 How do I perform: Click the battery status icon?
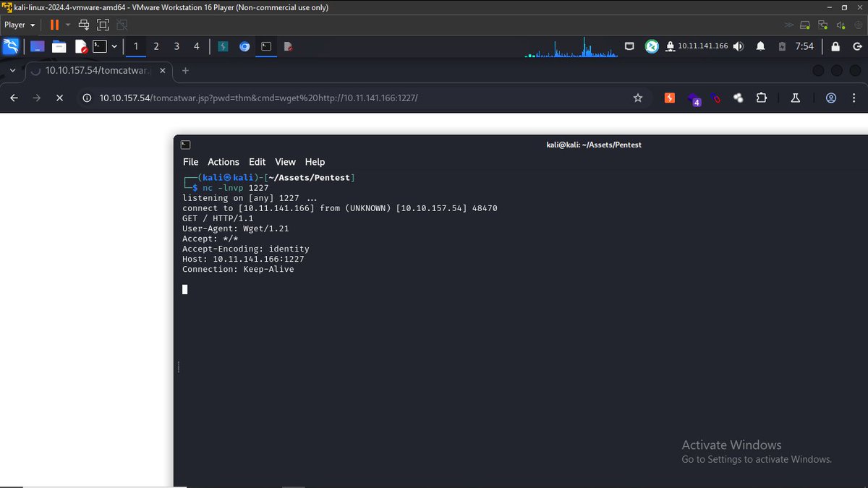tap(782, 46)
